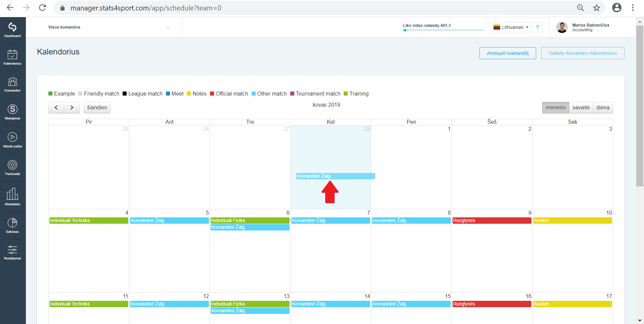
Task: Click Atsisiųsti tvarkaraštį button
Action: click(x=508, y=53)
